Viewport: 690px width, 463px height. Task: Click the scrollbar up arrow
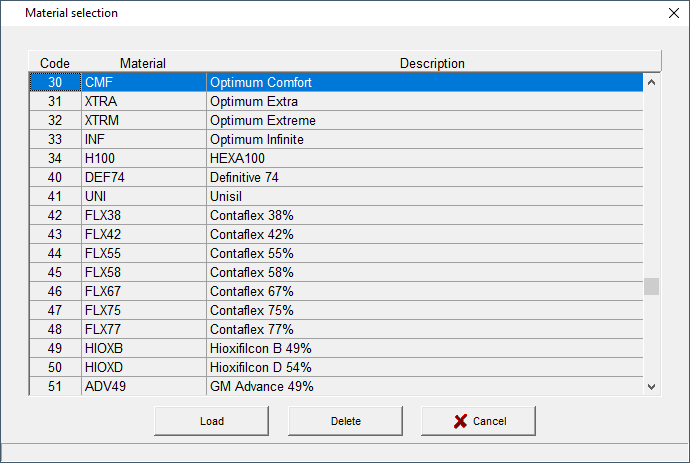[652, 82]
